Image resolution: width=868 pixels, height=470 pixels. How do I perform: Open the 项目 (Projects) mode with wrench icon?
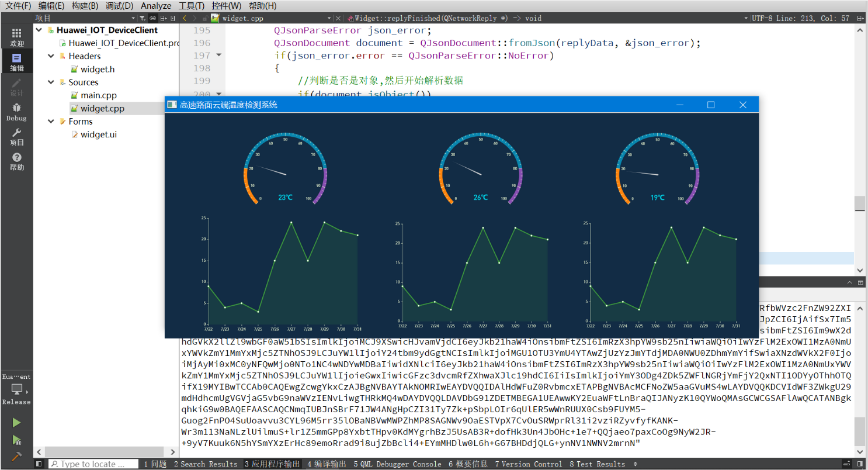click(x=17, y=137)
